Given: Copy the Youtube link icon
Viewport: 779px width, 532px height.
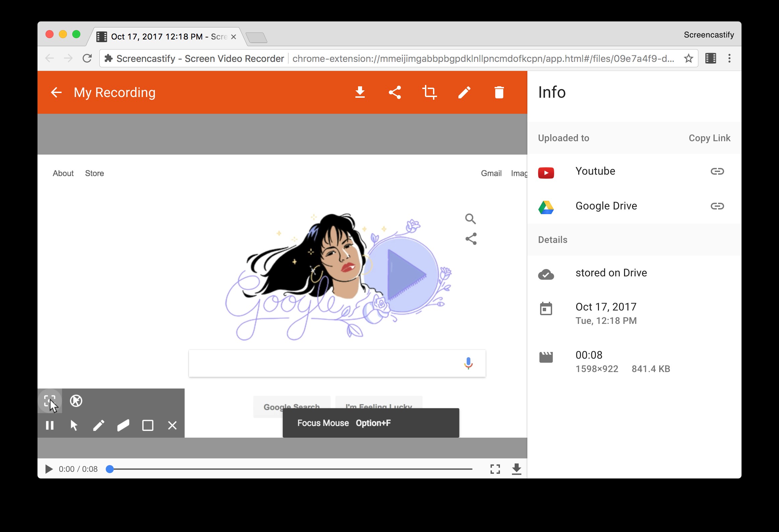Looking at the screenshot, I should (x=717, y=171).
